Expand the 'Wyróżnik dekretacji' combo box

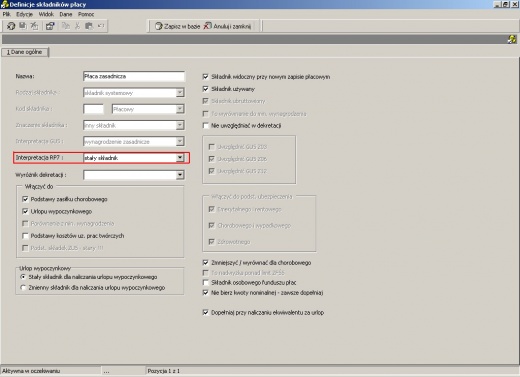click(180, 175)
